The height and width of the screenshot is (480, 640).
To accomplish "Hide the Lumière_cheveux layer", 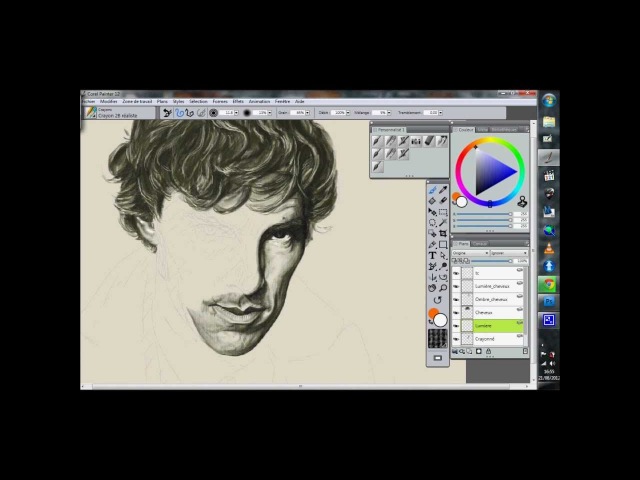I will 456,287.
